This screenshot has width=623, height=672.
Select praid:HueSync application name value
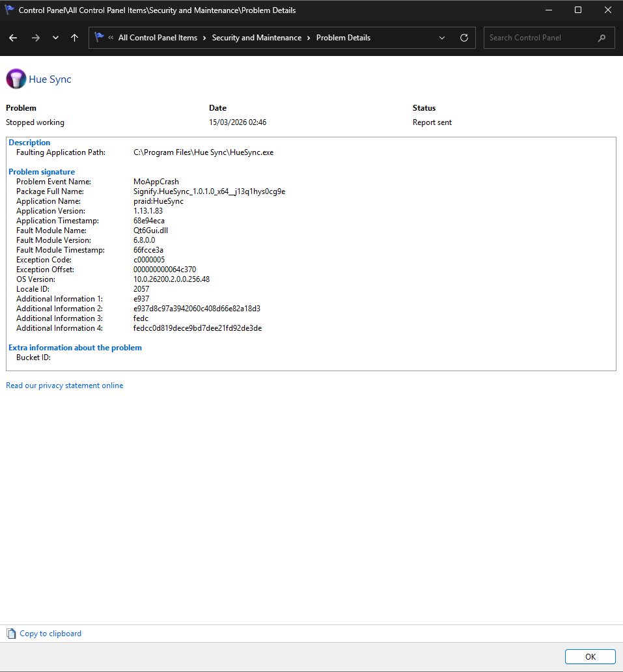click(158, 201)
